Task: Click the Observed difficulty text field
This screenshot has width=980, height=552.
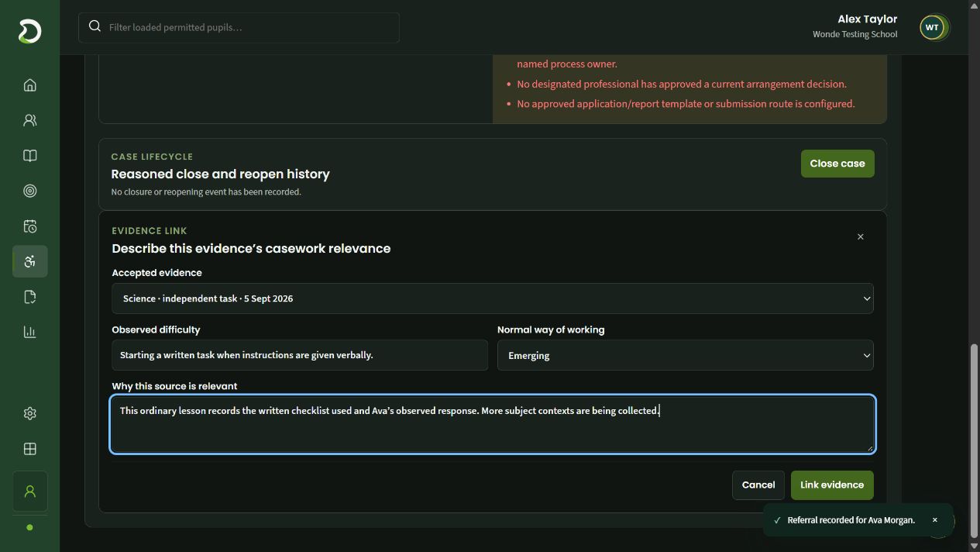Action: point(300,356)
